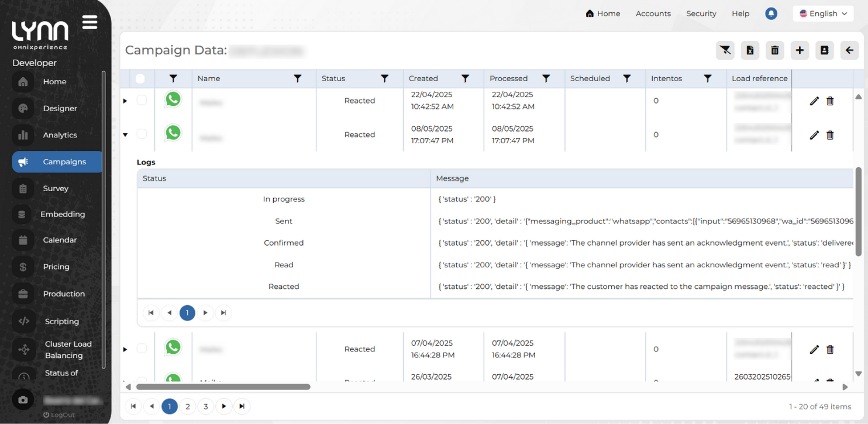Open Pricing in the sidebar
This screenshot has width=868, height=424.
[57, 267]
